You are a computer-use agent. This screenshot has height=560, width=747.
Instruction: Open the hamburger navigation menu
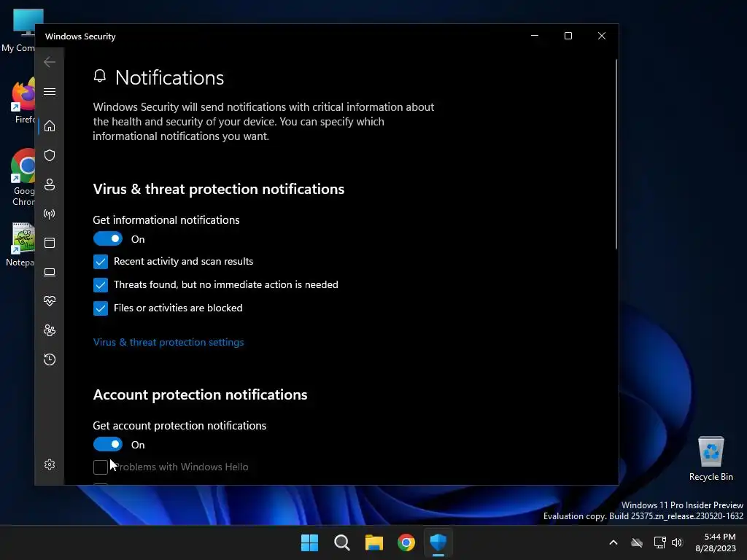coord(50,91)
